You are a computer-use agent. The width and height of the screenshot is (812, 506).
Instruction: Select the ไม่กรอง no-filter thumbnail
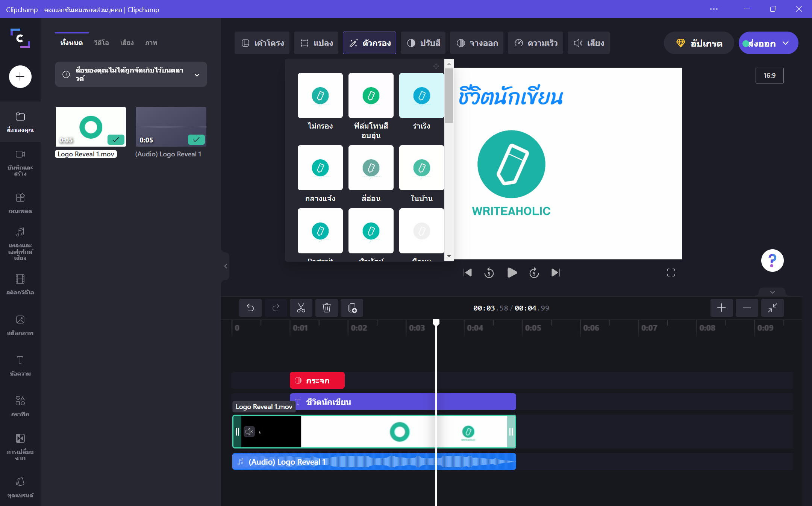tap(320, 95)
